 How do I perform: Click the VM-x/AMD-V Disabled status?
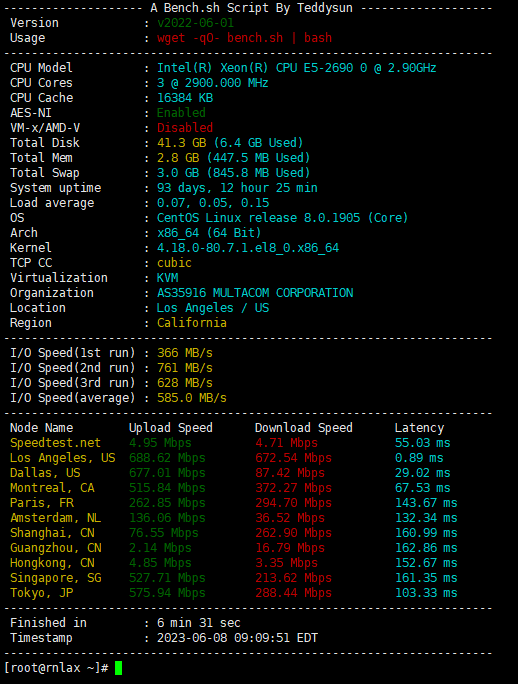(185, 128)
